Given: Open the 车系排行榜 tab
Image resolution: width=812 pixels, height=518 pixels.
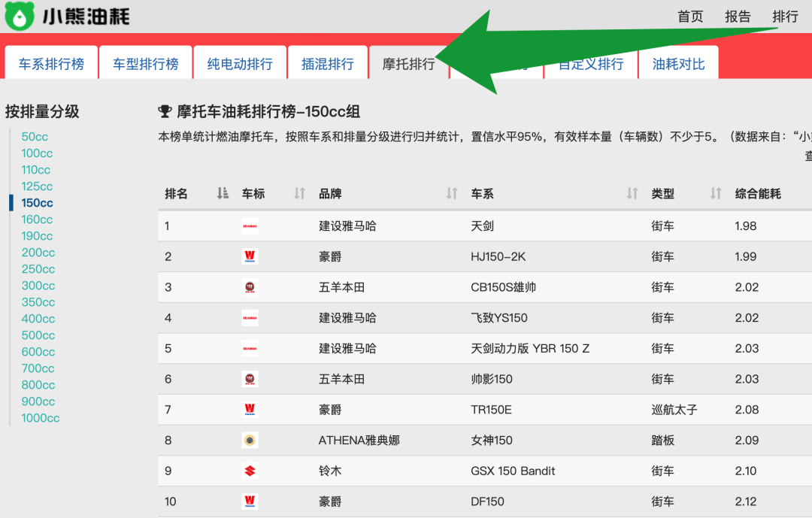Looking at the screenshot, I should (51, 63).
